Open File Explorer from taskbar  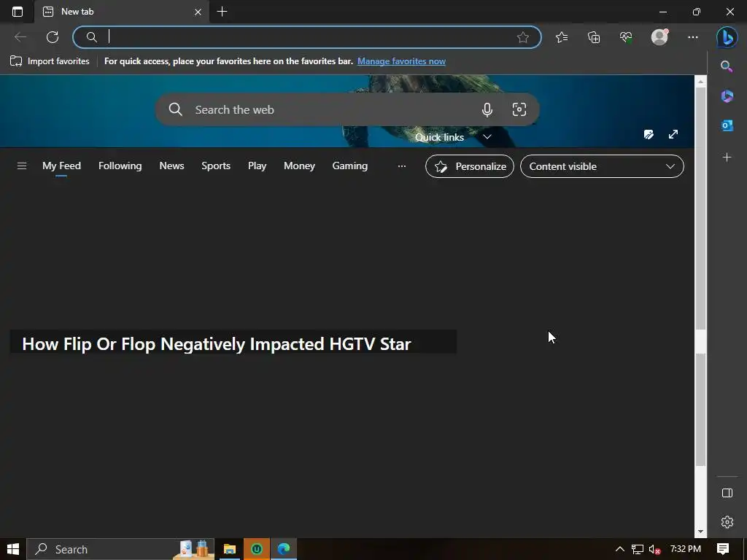(x=230, y=549)
